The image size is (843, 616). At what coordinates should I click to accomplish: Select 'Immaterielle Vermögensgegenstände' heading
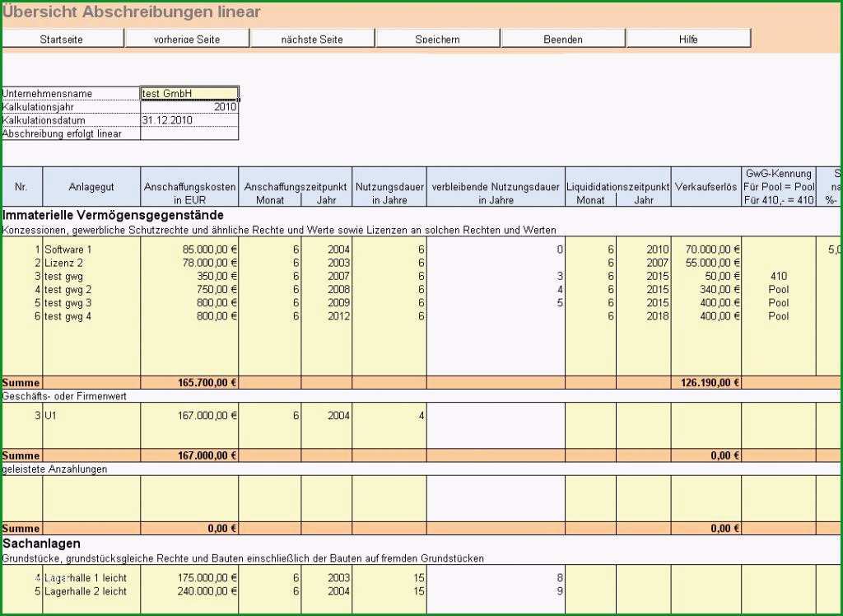[113, 215]
